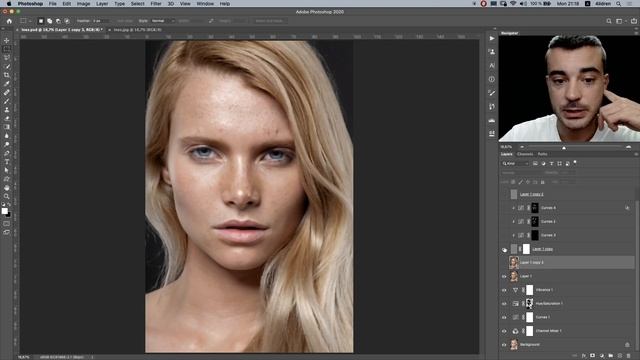Select the Rectangular Marquee tool in toolbox
640x360 pixels.
(7, 49)
